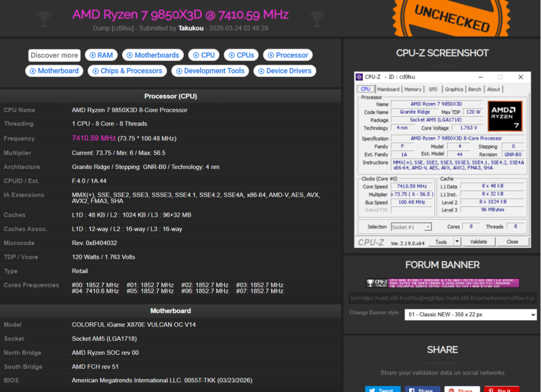Click the Type value Retail

pyautogui.click(x=80, y=271)
